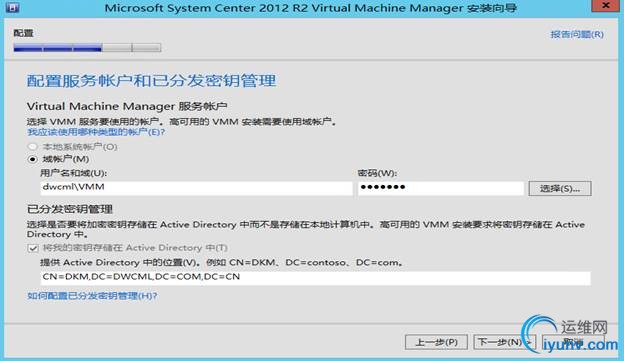Click the 用户名和域(U): label
Image resolution: width=624 pixels, height=361 pixels.
(x=74, y=173)
